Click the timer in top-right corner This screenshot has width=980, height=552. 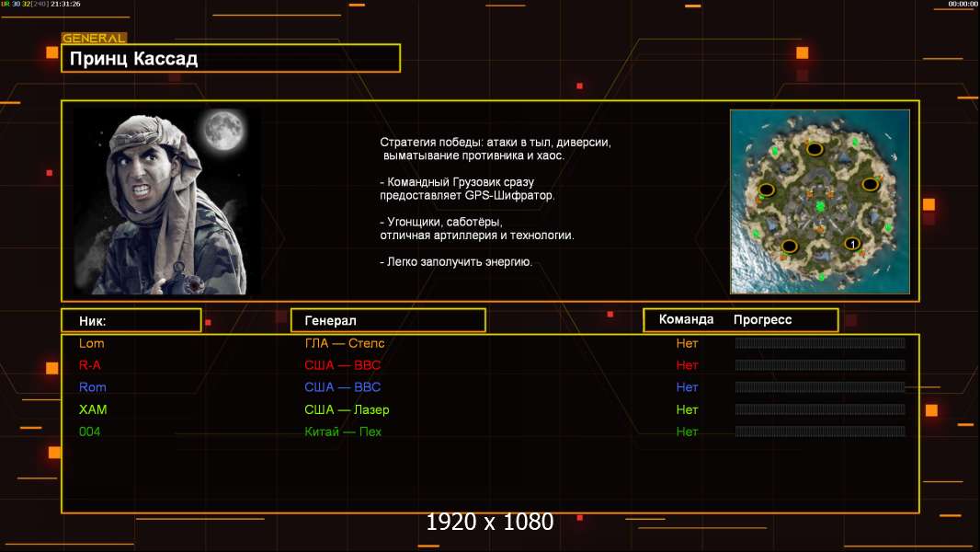click(963, 5)
